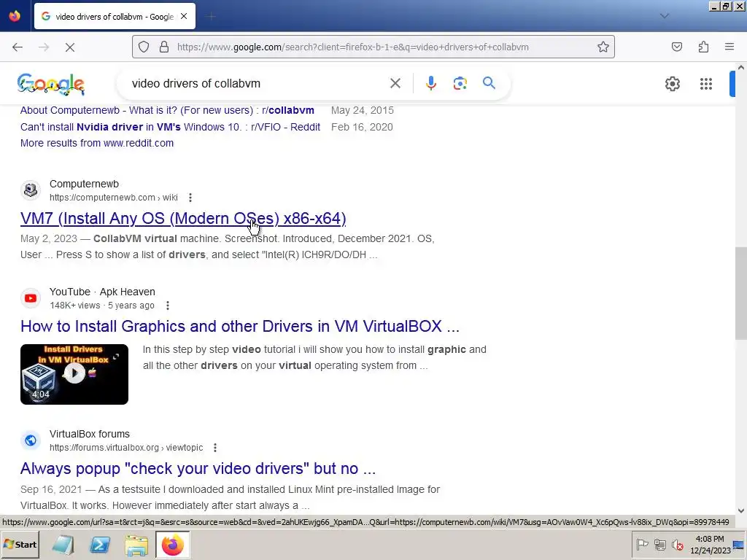The height and width of the screenshot is (560, 747).
Task: Click the page vertical scrollbar thumb
Action: pos(741,293)
